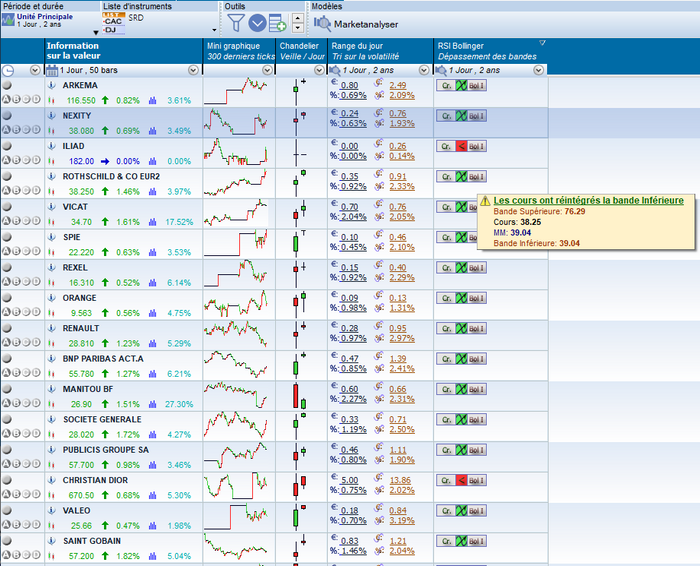Open the 1 Jour, 50 bars dropdown
The height and width of the screenshot is (566, 700).
point(193,70)
